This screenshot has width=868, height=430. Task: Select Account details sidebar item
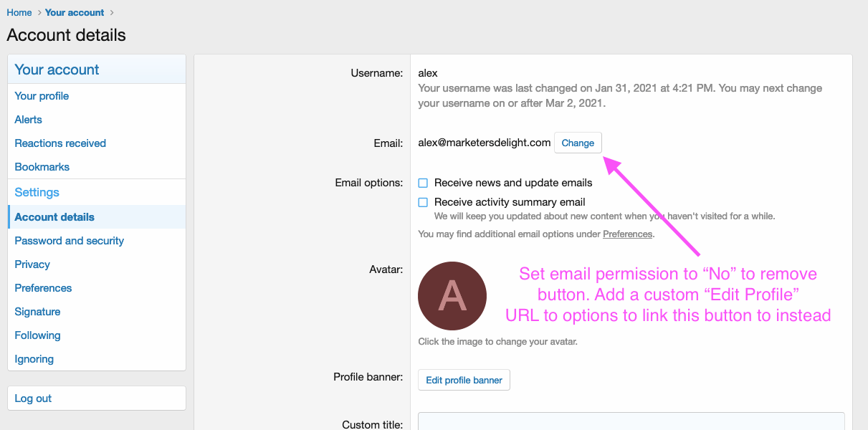click(x=54, y=217)
